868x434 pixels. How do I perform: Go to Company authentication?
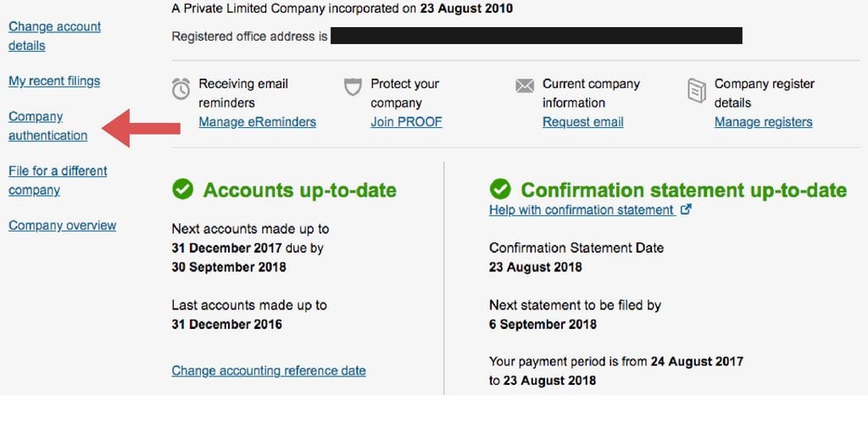coord(47,125)
